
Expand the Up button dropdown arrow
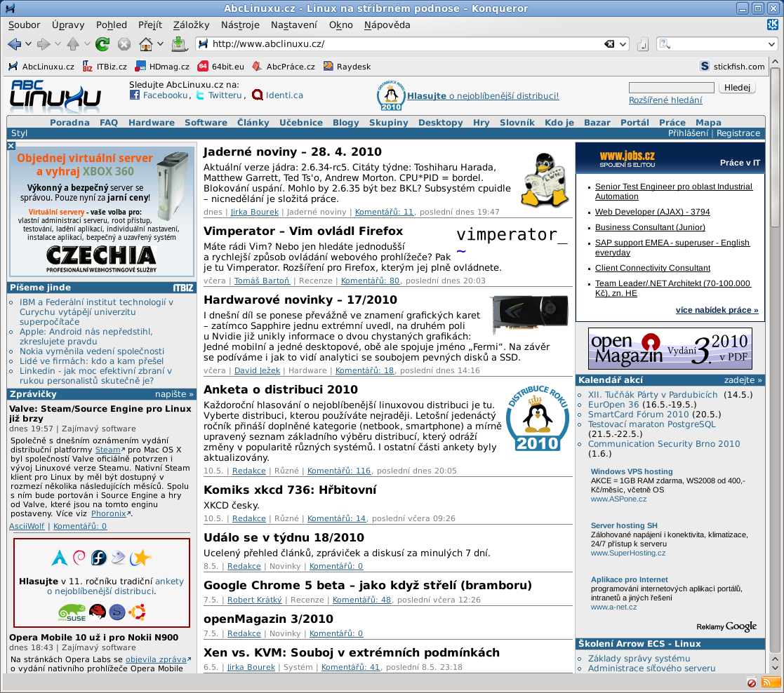pos(87,44)
